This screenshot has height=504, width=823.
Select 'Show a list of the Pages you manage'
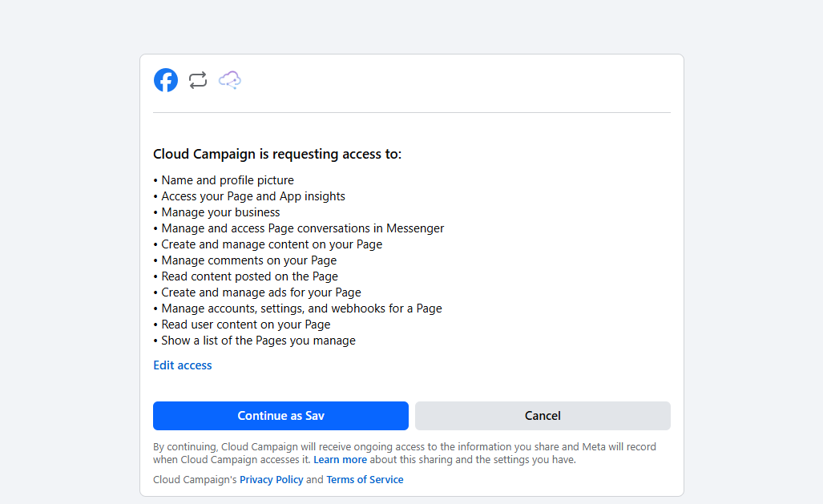[x=258, y=341]
